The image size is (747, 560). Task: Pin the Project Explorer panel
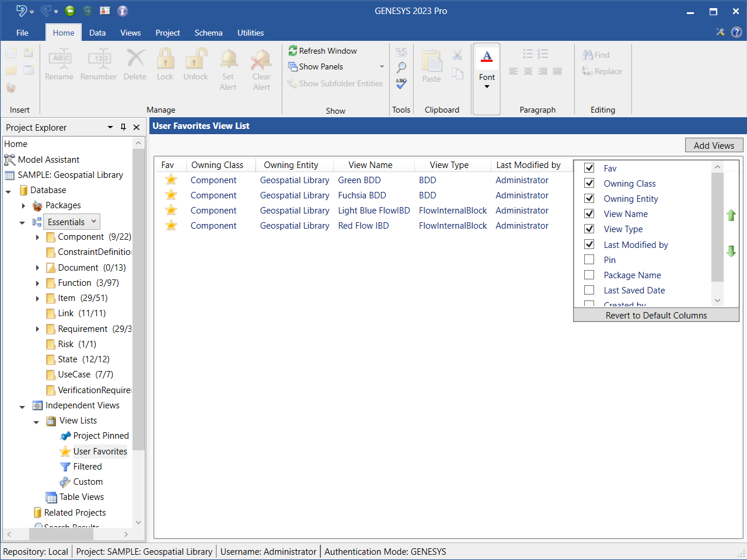pyautogui.click(x=123, y=127)
